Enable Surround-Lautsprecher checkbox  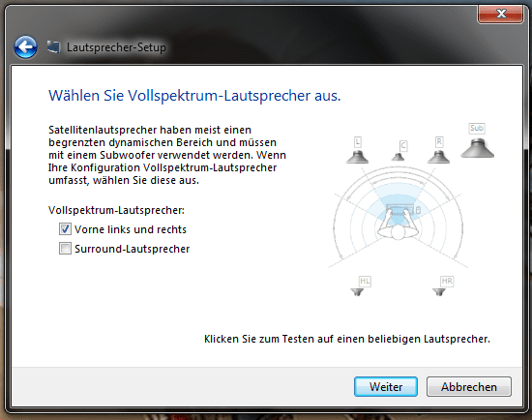(x=65, y=249)
